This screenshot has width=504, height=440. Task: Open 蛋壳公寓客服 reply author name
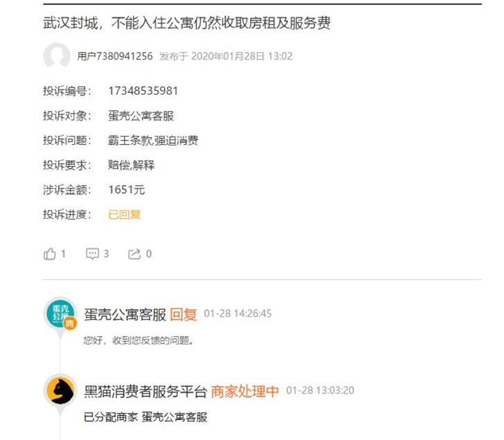point(125,315)
